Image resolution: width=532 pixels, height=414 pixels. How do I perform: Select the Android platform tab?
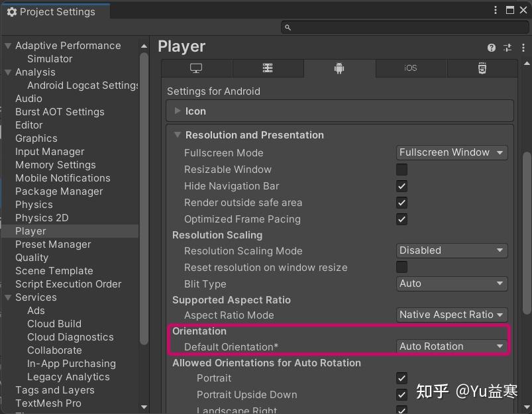tap(339, 68)
